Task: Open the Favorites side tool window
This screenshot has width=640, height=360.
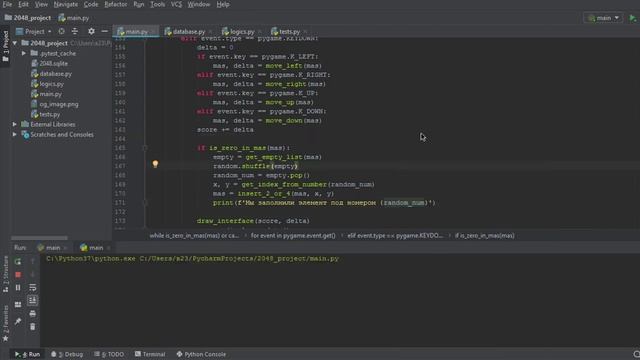Action: coord(6,323)
